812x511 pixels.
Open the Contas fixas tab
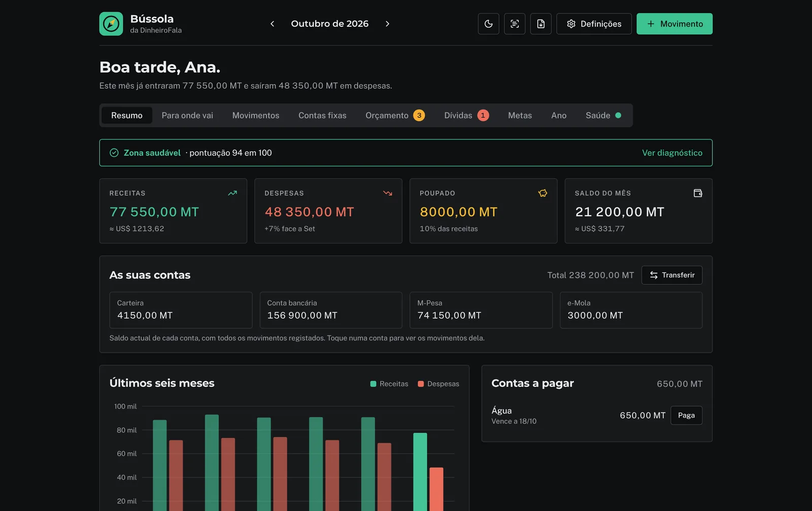point(322,115)
